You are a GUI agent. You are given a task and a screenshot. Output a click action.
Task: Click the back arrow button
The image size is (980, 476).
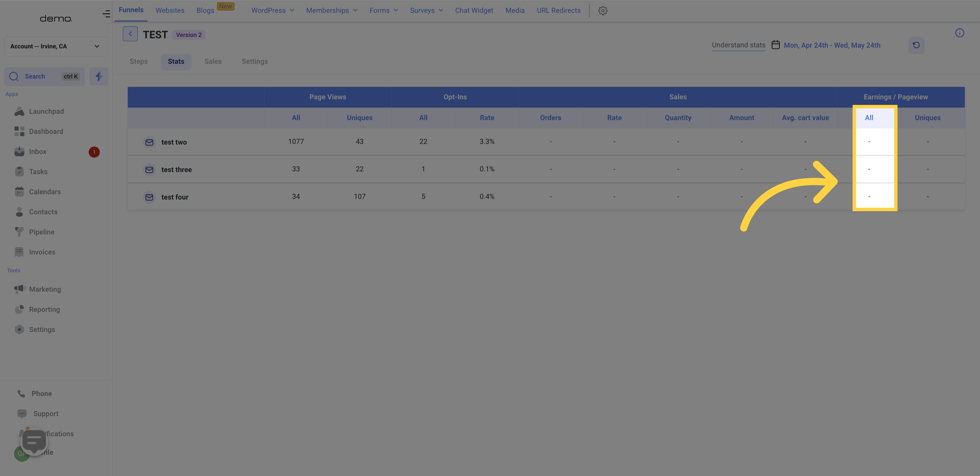[129, 34]
